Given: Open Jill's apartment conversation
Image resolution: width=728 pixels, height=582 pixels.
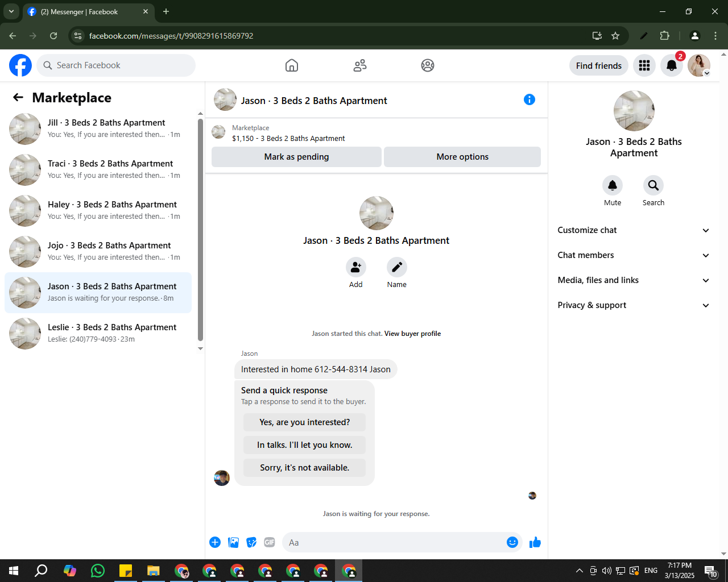Looking at the screenshot, I should 98,129.
